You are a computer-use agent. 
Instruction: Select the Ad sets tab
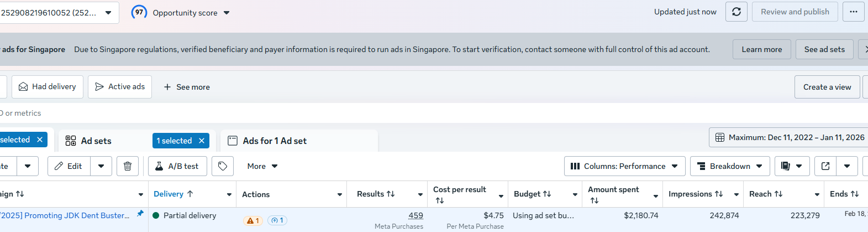click(96, 141)
